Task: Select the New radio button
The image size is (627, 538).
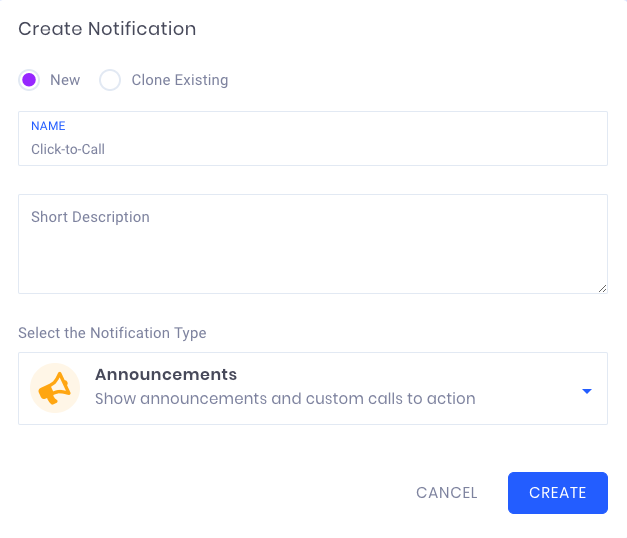Action: (x=29, y=80)
